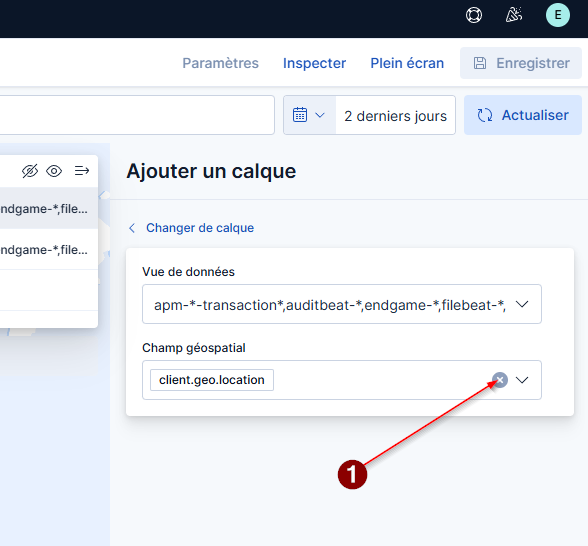Open the help lifebuoy icon
This screenshot has height=546, width=588.
coord(474,15)
